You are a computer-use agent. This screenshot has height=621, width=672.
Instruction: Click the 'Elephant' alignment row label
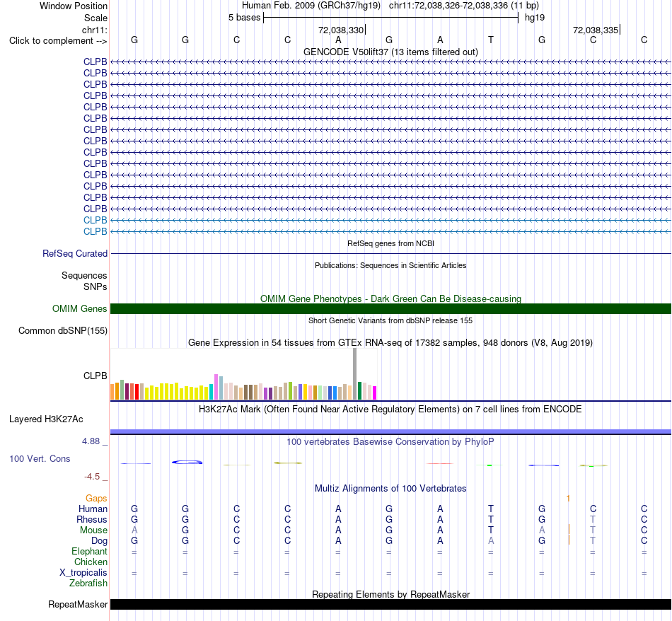tap(89, 552)
